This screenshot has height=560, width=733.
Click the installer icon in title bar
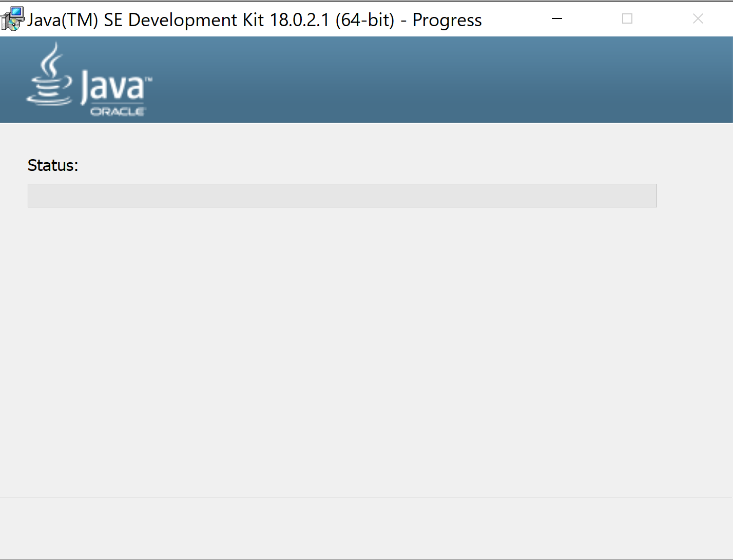12,19
